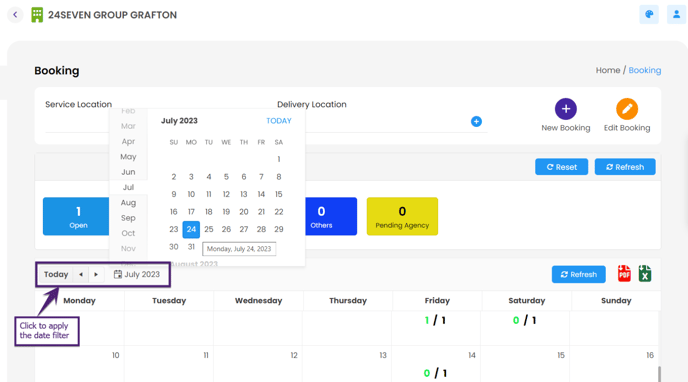The width and height of the screenshot is (688, 382).
Task: Pick July 25 in the date picker
Action: (x=209, y=229)
